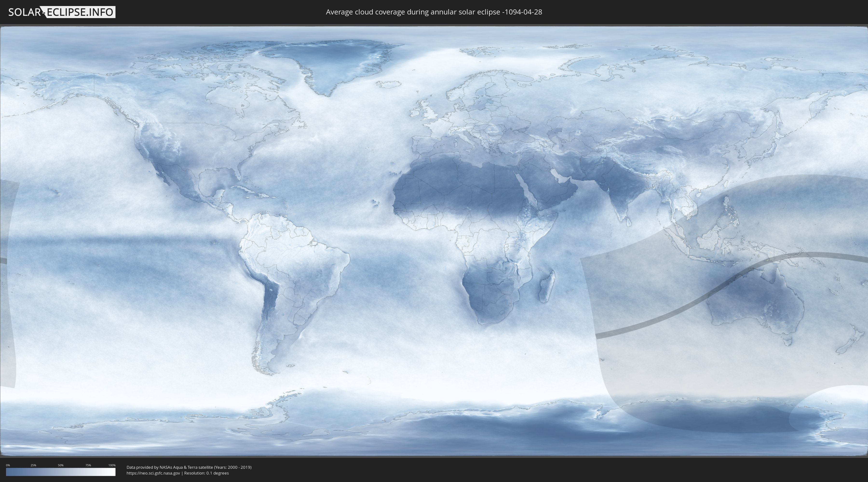Click the 0% legend label
Image resolution: width=868 pixels, height=482 pixels.
[8, 465]
